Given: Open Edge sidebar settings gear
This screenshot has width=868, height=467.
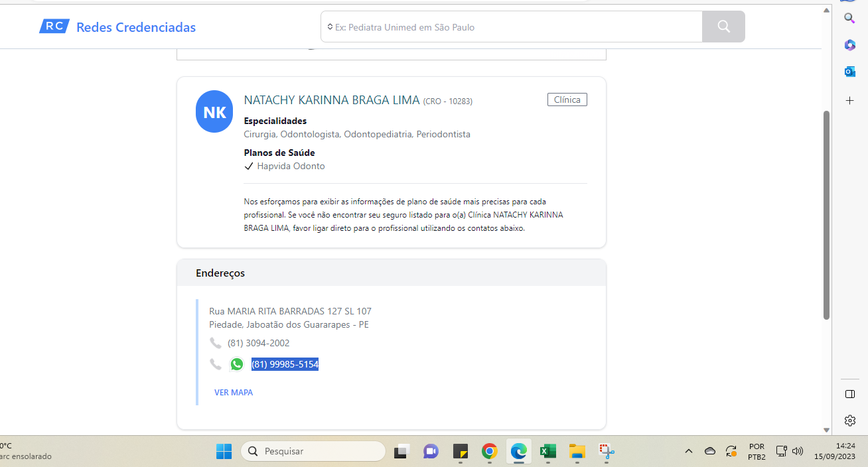Looking at the screenshot, I should (x=849, y=420).
